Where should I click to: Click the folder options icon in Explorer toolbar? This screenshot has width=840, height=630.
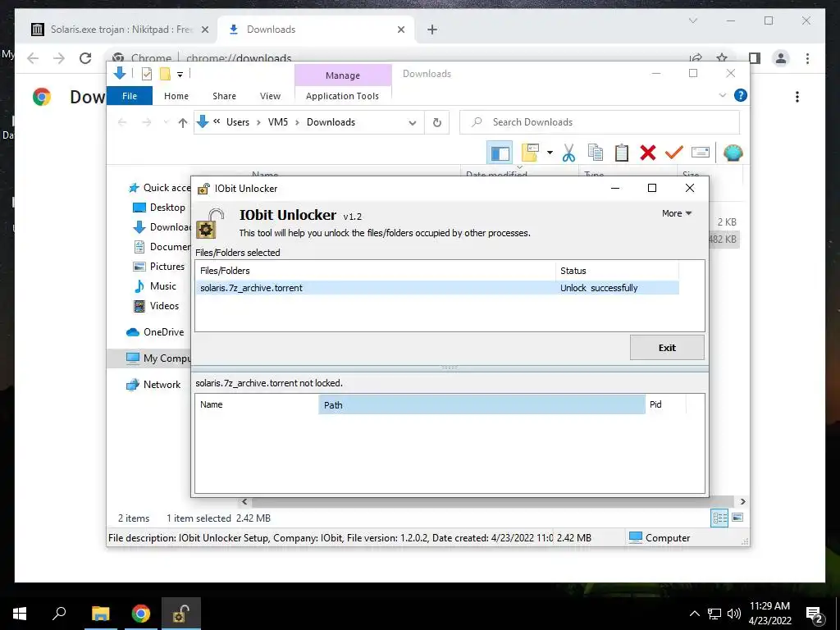[531, 153]
